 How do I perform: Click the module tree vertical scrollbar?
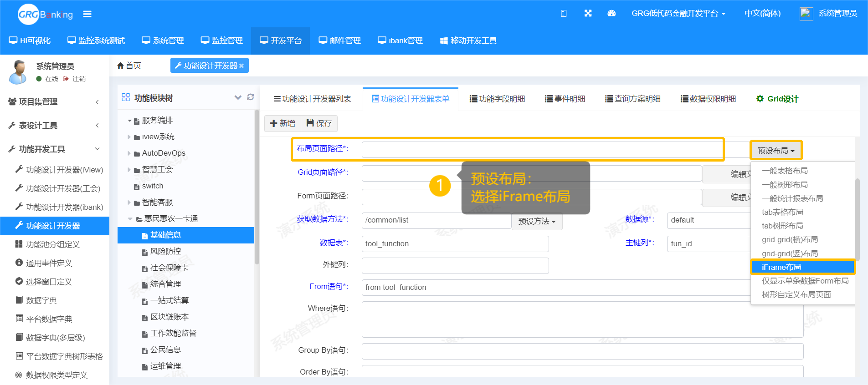click(257, 187)
